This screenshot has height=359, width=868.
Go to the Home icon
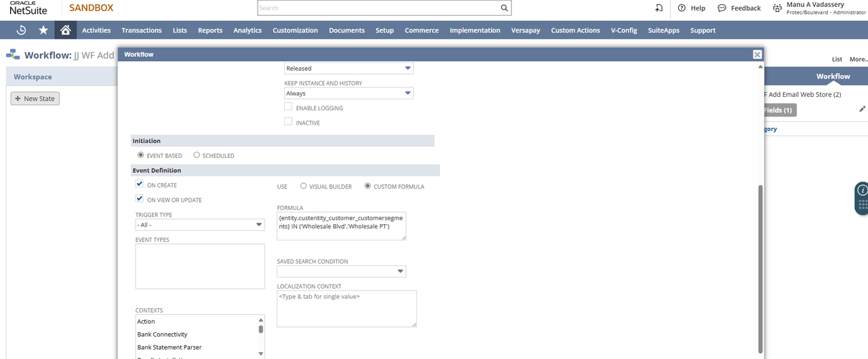(65, 30)
